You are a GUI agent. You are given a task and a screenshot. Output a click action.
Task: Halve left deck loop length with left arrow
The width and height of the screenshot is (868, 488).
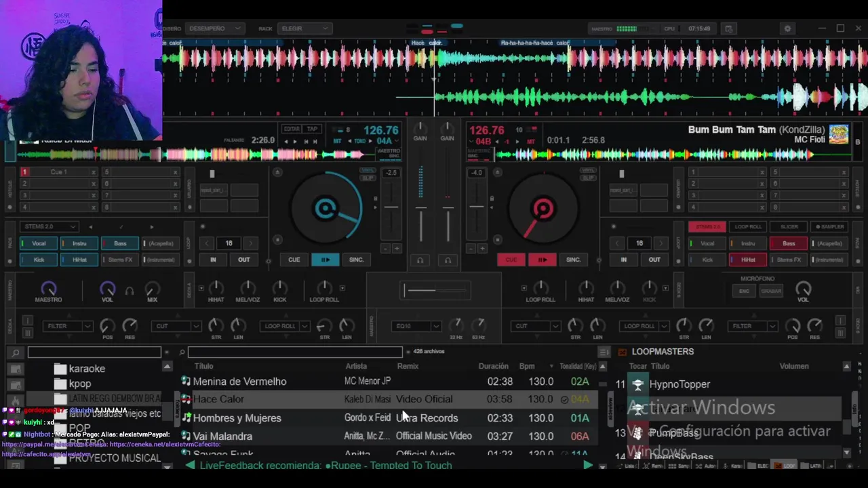(208, 243)
